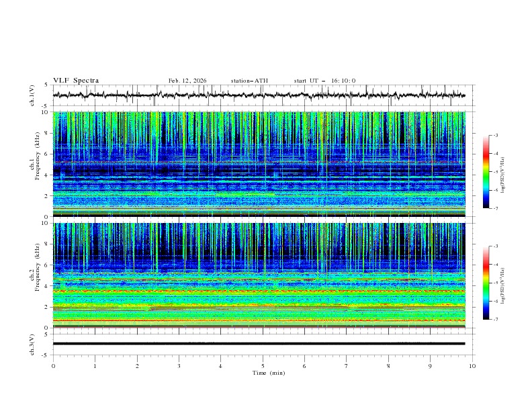The image size is (532, 411).
Task: Click the ch.1(V) axis label
Action: tap(34, 95)
